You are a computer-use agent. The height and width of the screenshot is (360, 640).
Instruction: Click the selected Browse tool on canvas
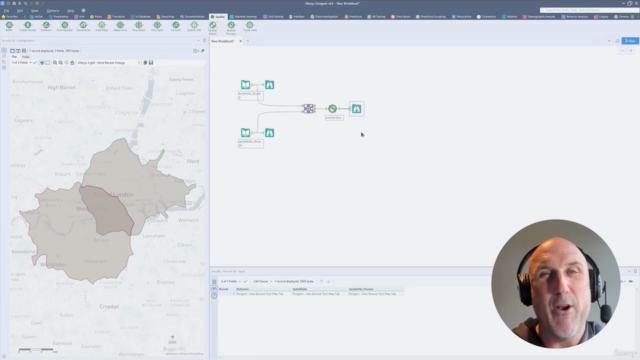(x=357, y=109)
